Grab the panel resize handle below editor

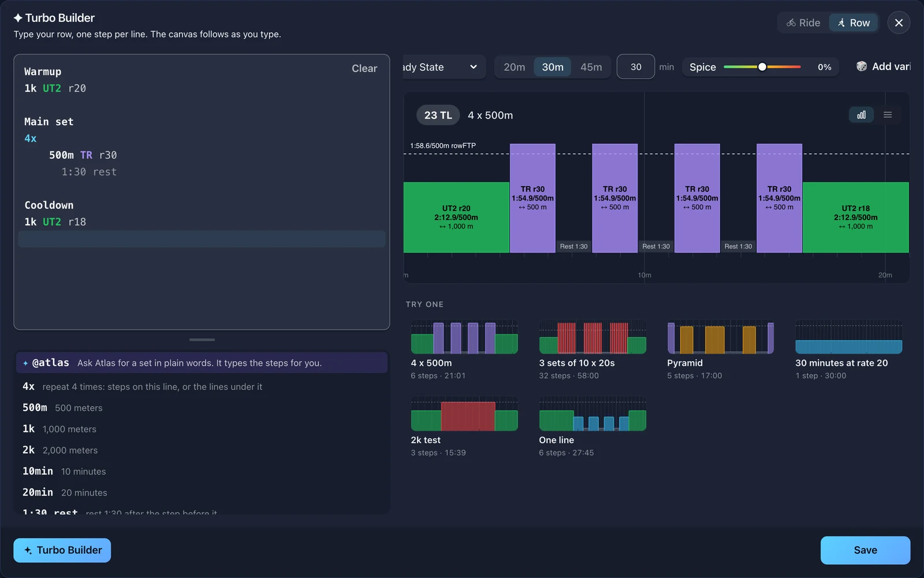coord(202,339)
